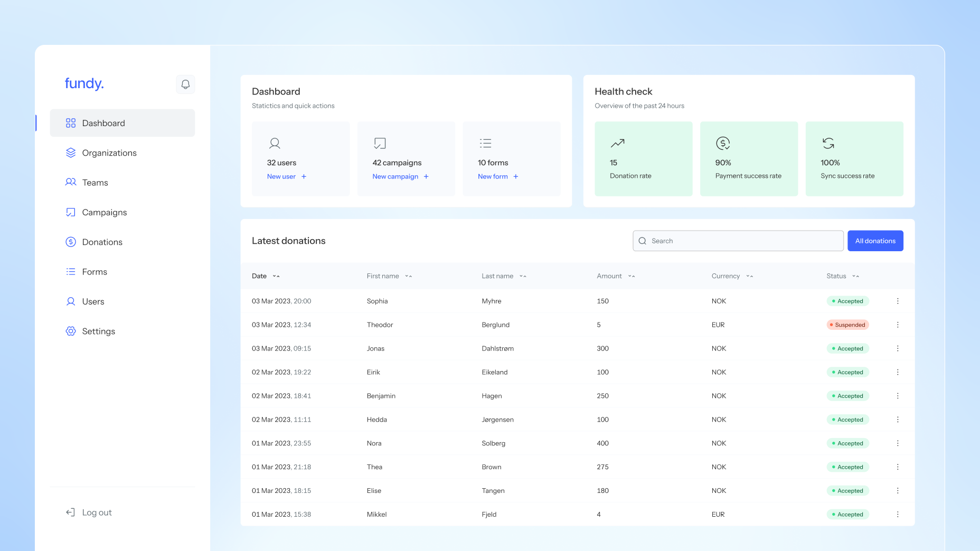Image resolution: width=980 pixels, height=551 pixels.
Task: Go to Campaigns in the sidebar
Action: [x=104, y=213]
